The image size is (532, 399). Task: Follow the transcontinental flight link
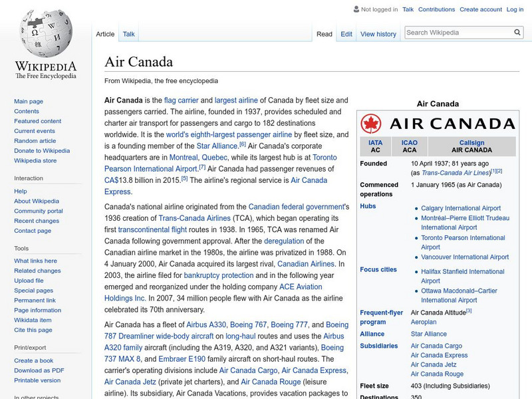pyautogui.click(x=152, y=229)
